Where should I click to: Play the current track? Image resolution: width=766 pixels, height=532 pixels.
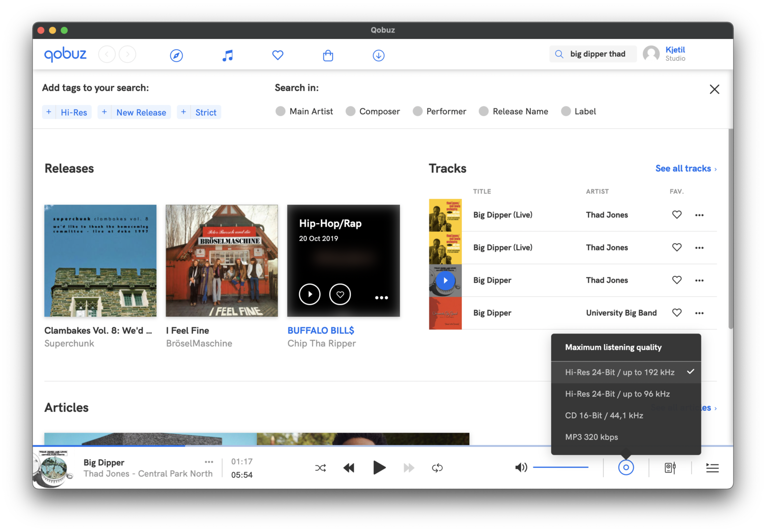(379, 467)
